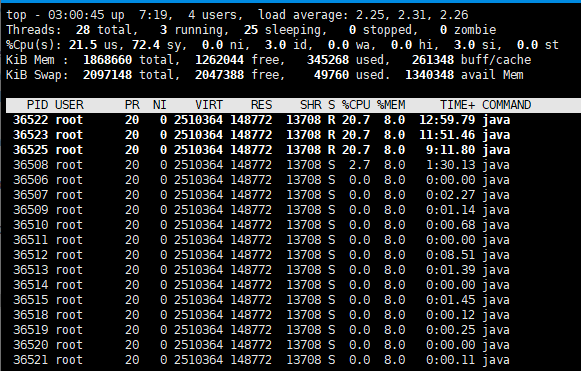581x371 pixels.
Task: Click the TIME+ value 12:59.79
Action: [447, 120]
